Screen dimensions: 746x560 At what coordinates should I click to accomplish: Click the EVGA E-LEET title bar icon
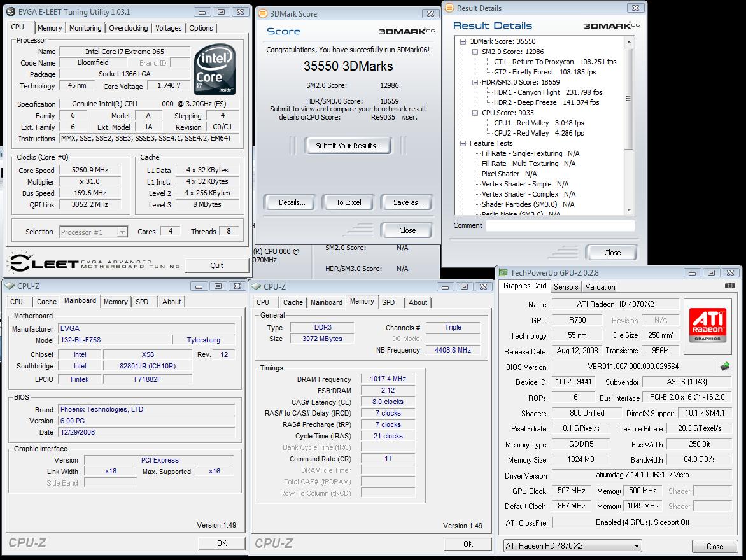tap(11, 12)
